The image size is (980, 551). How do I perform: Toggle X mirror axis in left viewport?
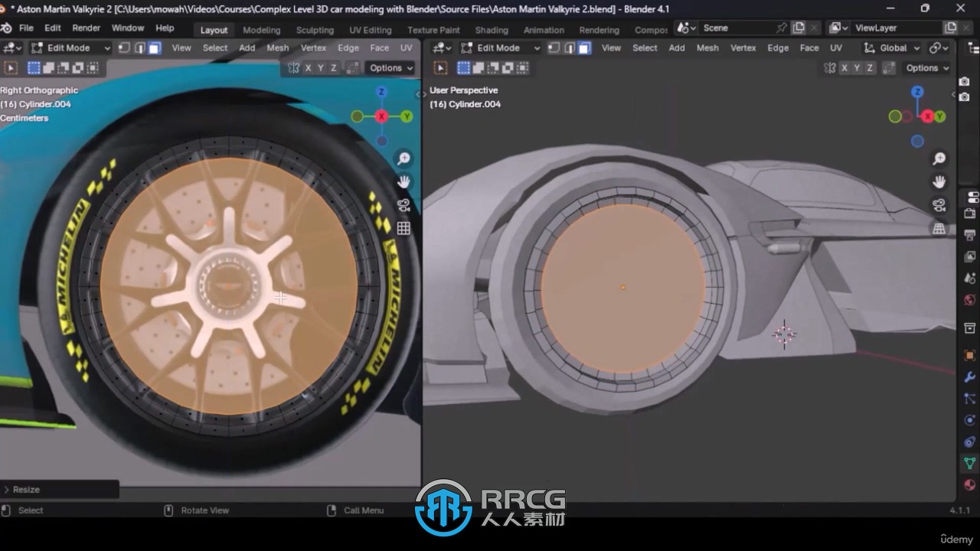pos(309,67)
